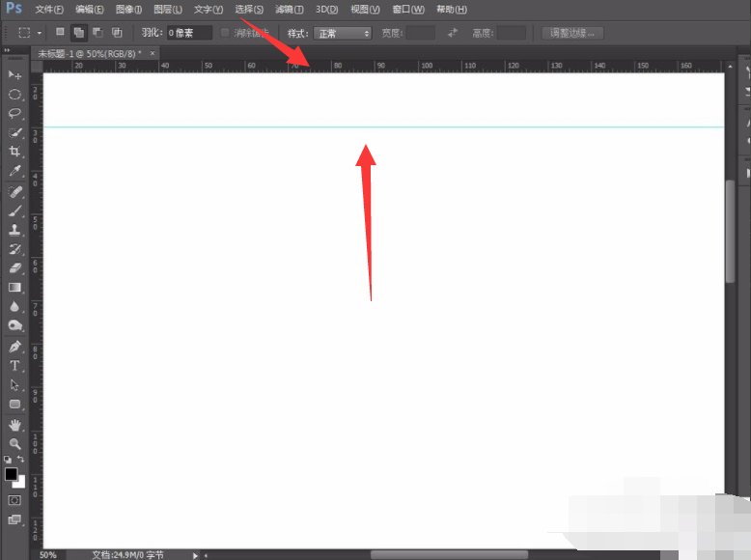Select the Clone Stamp tool
The height and width of the screenshot is (560, 751).
pyautogui.click(x=14, y=230)
